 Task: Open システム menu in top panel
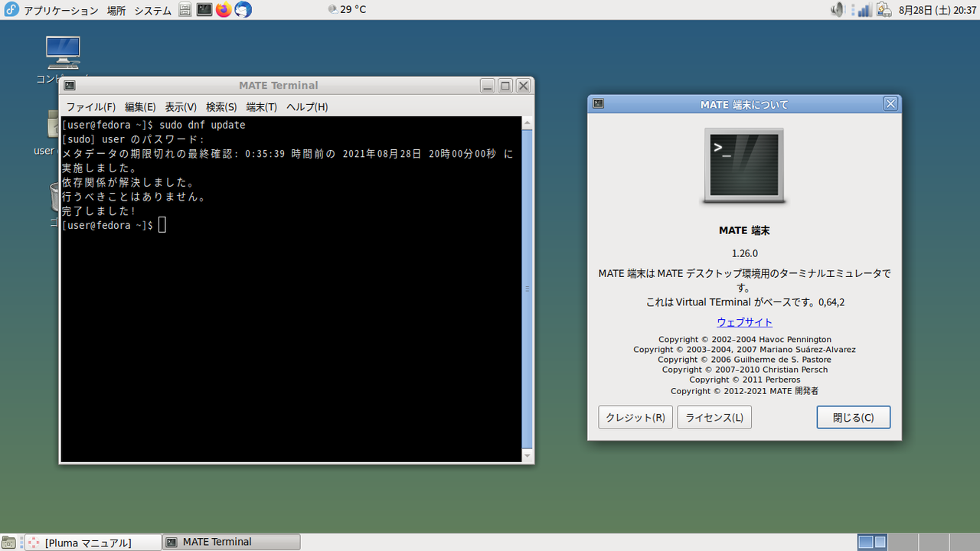point(152,11)
